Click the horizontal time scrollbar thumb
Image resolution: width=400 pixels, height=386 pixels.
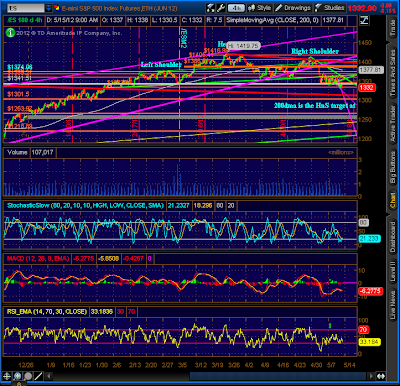pyautogui.click(x=278, y=376)
